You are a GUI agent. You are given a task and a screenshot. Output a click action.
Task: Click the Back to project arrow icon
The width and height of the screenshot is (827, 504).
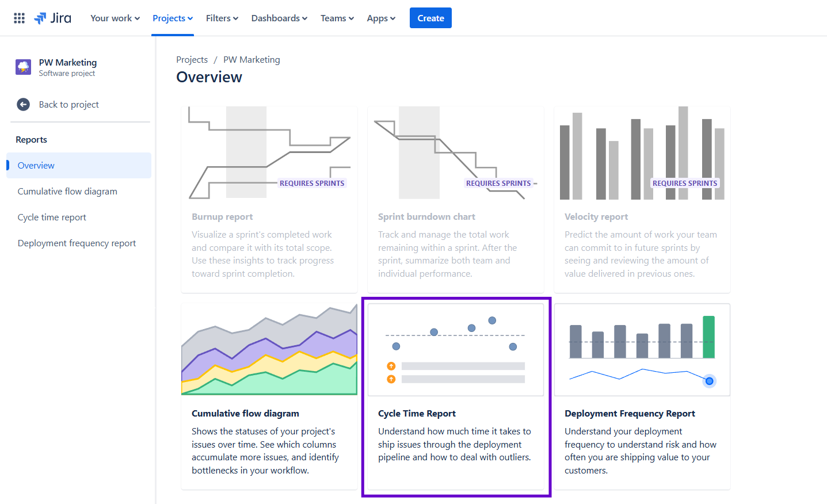pyautogui.click(x=23, y=104)
